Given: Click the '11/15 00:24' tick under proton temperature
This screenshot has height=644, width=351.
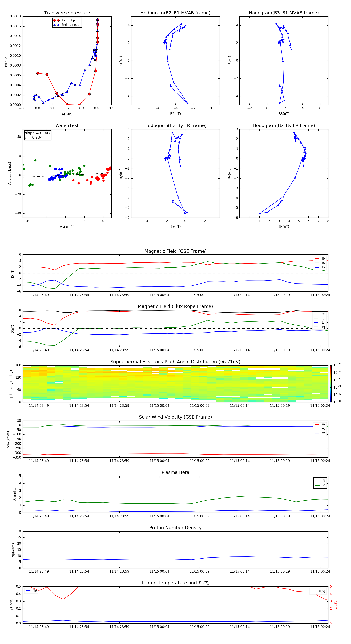Looking at the screenshot, I should [x=320, y=627].
